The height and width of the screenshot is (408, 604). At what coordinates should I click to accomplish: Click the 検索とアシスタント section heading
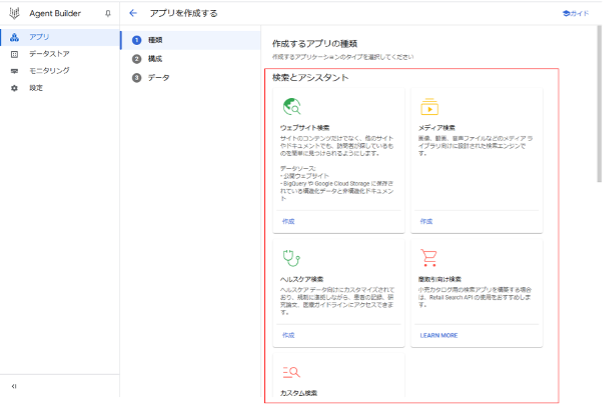[x=310, y=78]
